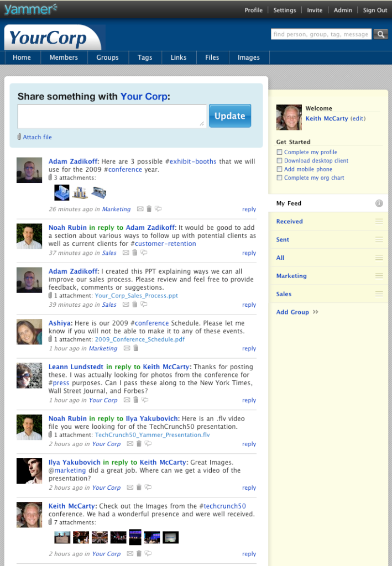Open the Links tab

click(179, 57)
